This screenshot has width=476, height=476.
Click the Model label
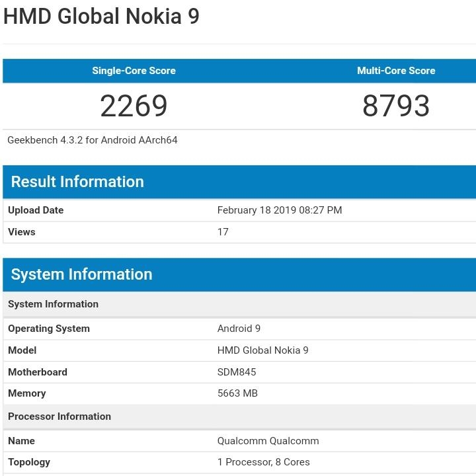click(22, 350)
